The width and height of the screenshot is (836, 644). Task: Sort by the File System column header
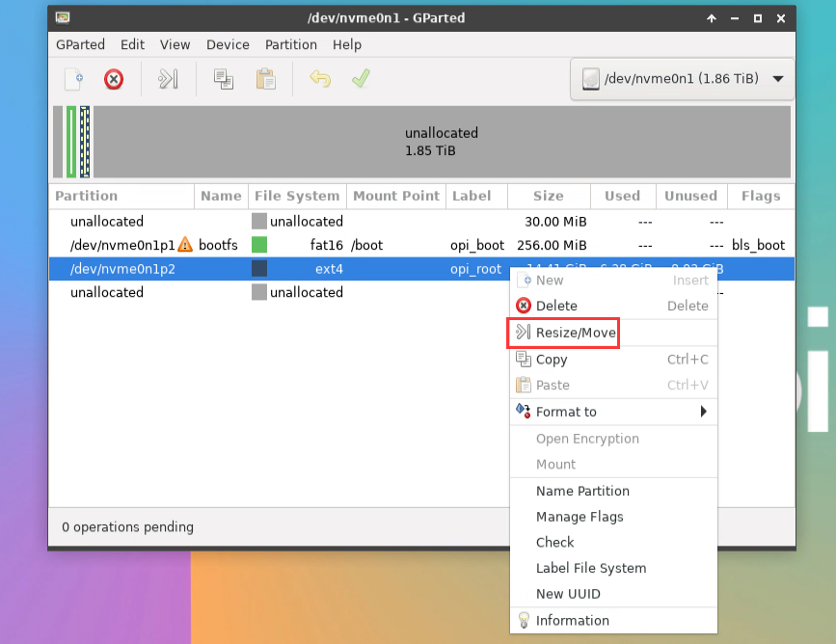tap(297, 196)
